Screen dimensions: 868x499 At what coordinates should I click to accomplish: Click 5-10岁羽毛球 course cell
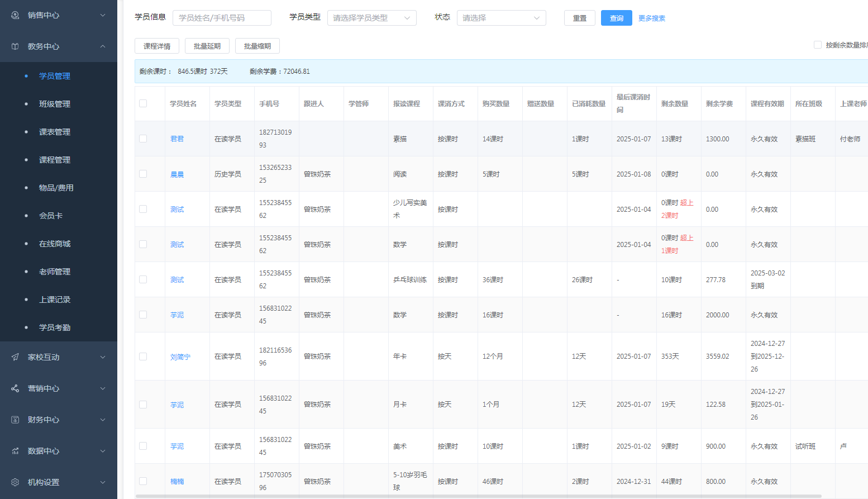(x=411, y=481)
